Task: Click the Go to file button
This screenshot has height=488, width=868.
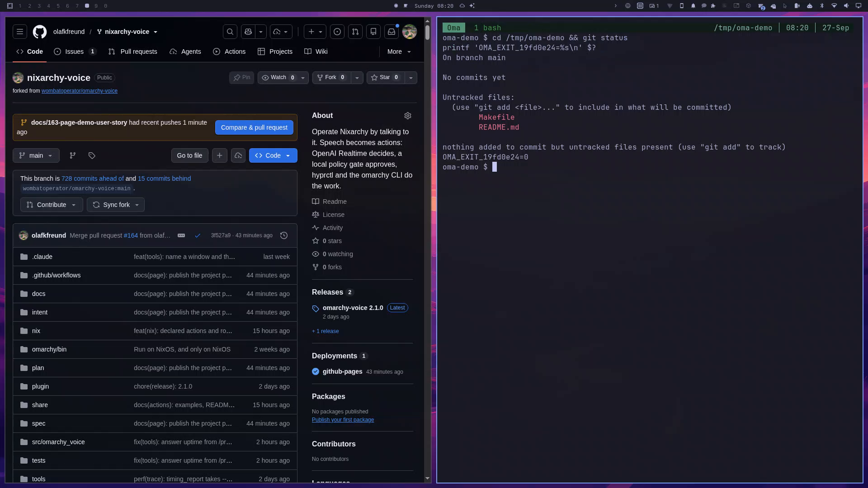Action: click(x=189, y=155)
